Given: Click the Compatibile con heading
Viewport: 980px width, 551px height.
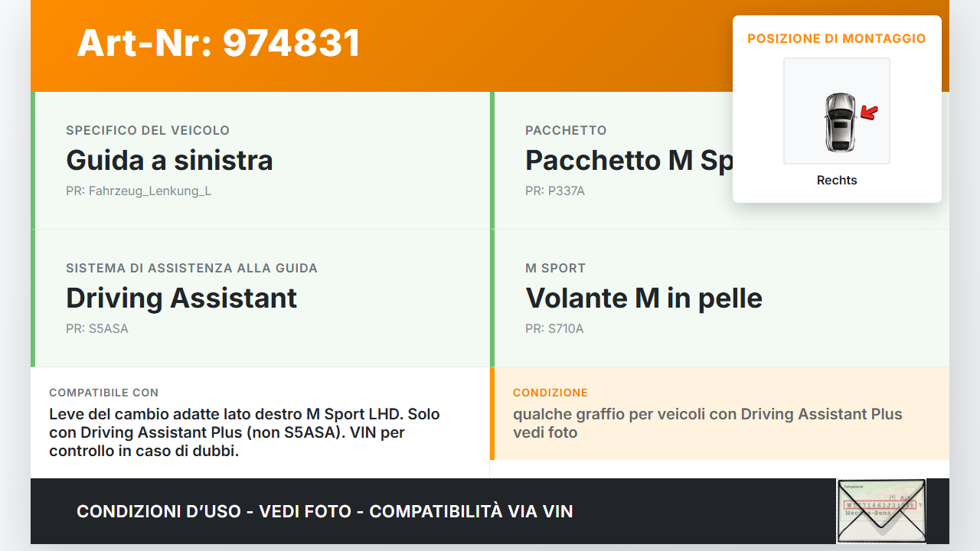Looking at the screenshot, I should 104,393.
